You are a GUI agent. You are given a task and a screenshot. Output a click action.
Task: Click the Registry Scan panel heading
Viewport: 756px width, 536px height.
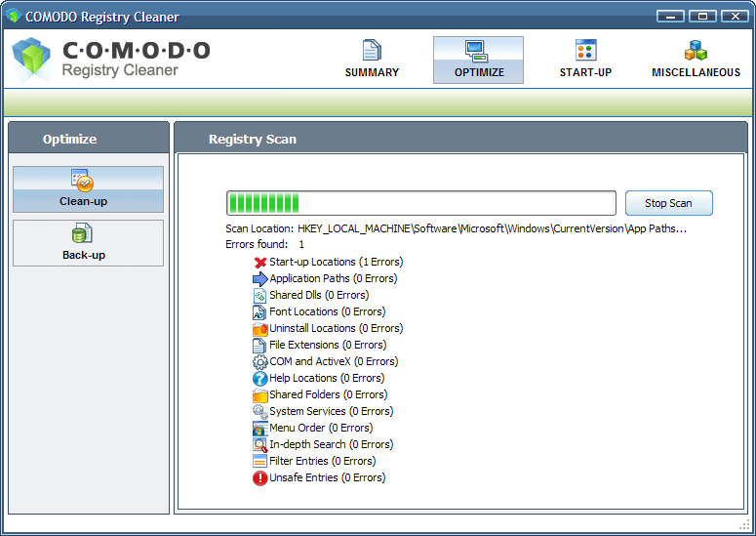coord(252,139)
